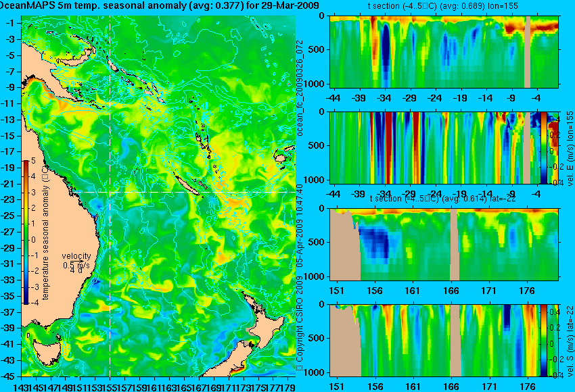Click the '-31' latitude label on the map axis
Viewport: 575px width, 392px height.
(8, 264)
